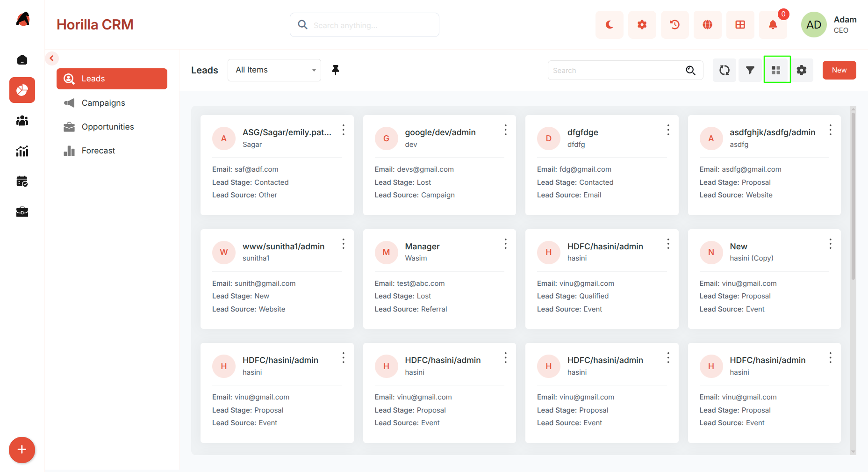868x472 pixels.
Task: Collapse the sidebar with the chevron arrow
Action: 52,58
